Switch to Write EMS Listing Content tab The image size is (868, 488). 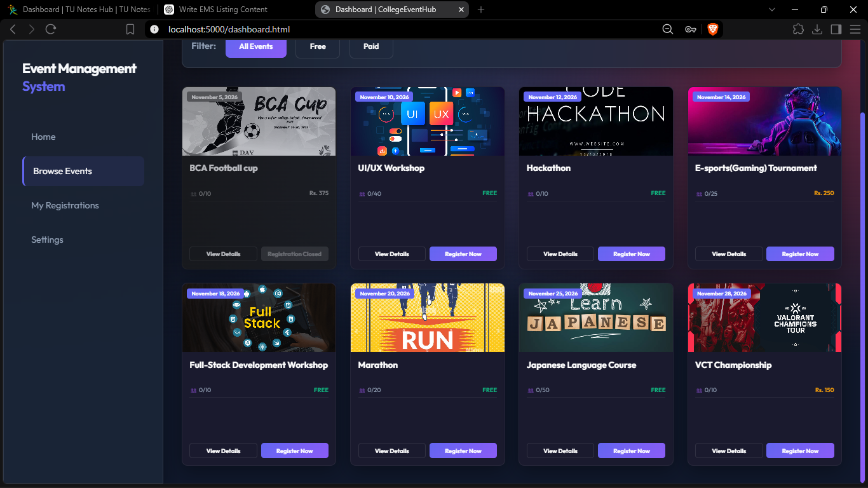pyautogui.click(x=235, y=10)
